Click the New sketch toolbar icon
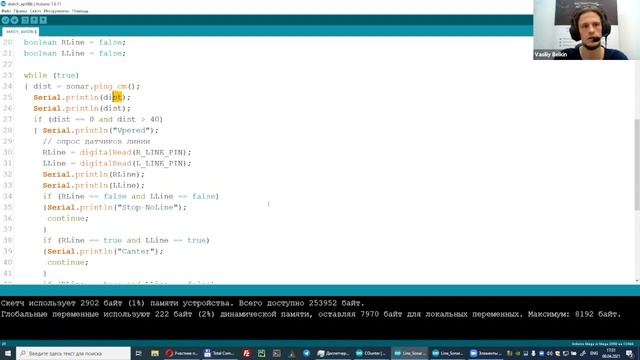This screenshot has height=360, width=640. pyautogui.click(x=25, y=20)
